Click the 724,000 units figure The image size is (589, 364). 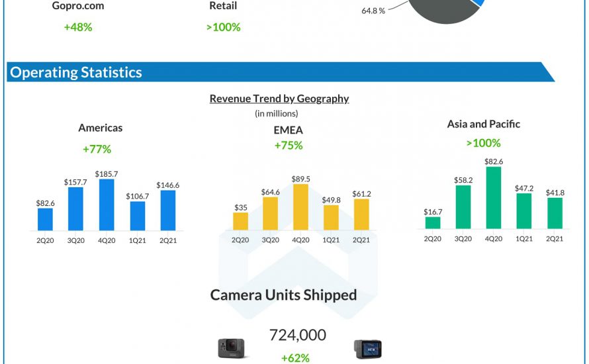tap(297, 335)
